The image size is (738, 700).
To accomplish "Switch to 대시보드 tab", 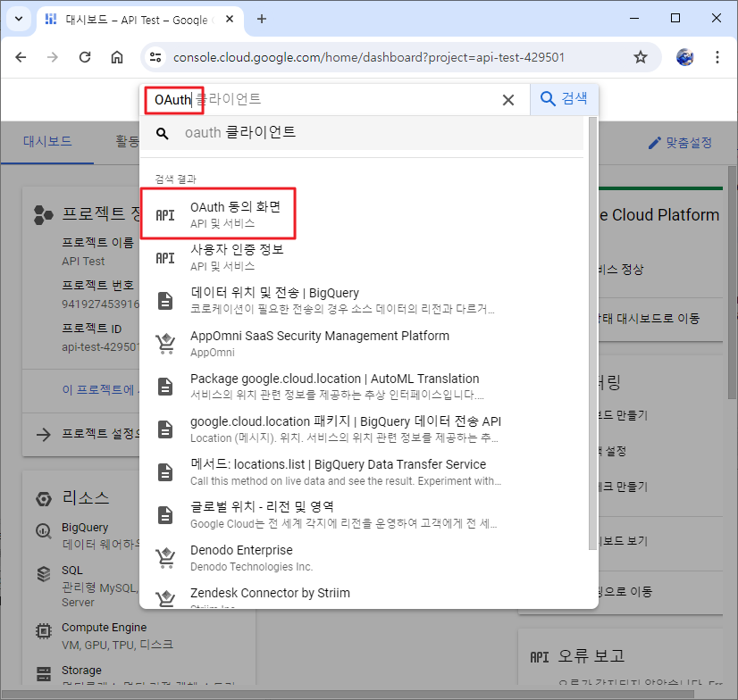I will 47,142.
